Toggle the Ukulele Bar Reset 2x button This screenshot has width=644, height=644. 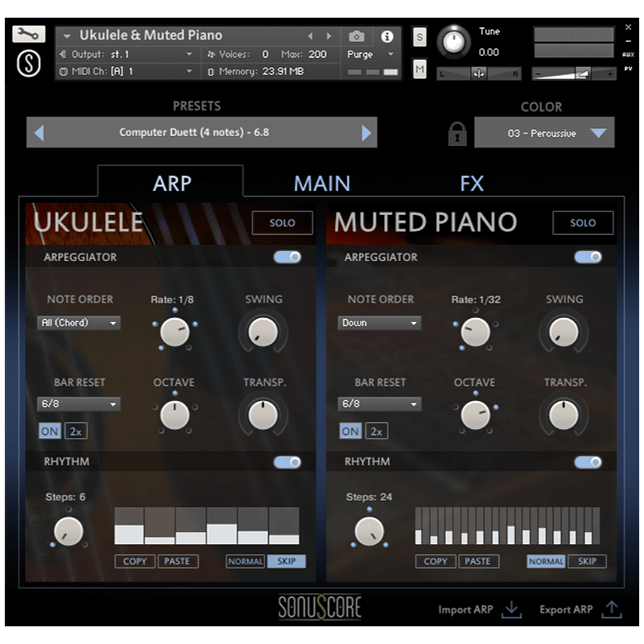coord(76,431)
